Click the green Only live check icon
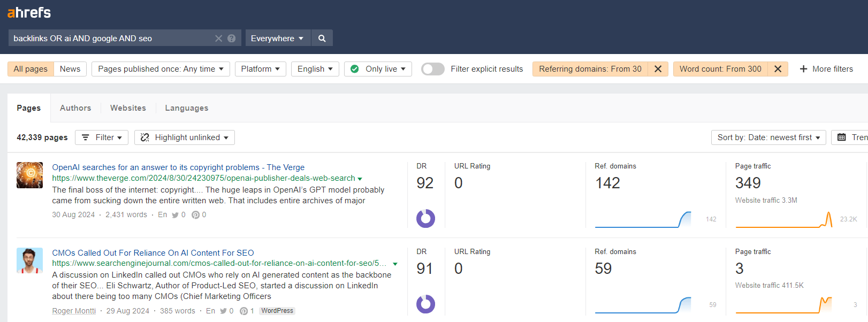The width and height of the screenshot is (868, 322). point(355,69)
